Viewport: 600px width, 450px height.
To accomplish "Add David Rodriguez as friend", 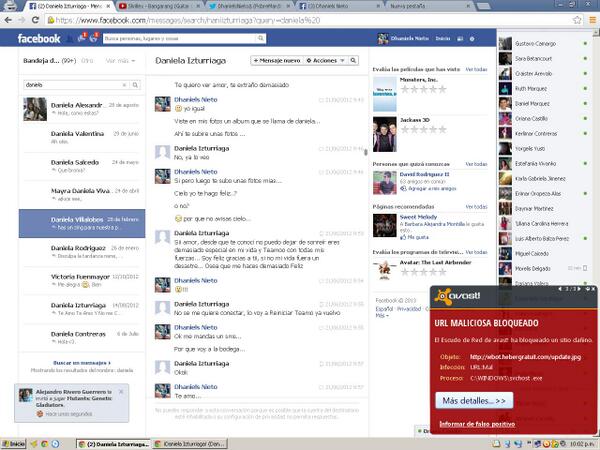I will coord(428,189).
